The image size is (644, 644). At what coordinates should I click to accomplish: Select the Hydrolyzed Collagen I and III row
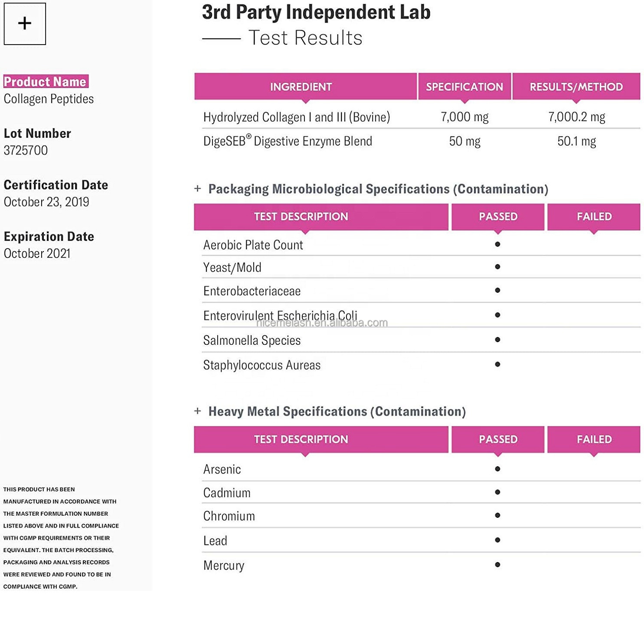[297, 117]
